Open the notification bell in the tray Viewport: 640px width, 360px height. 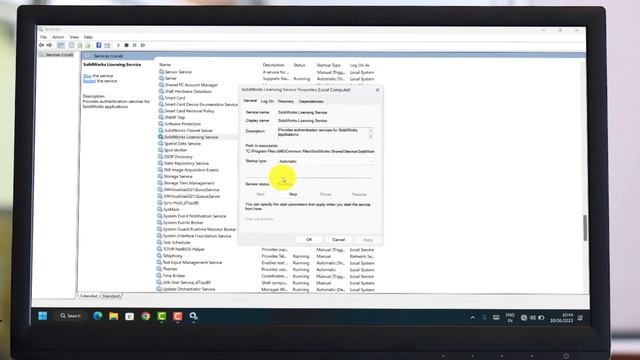[x=580, y=318]
